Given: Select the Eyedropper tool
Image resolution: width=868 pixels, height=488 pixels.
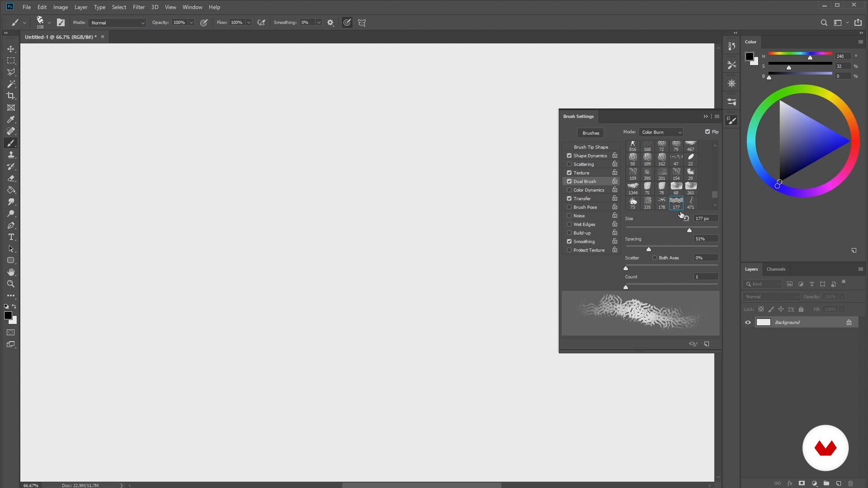Looking at the screenshot, I should tap(11, 119).
